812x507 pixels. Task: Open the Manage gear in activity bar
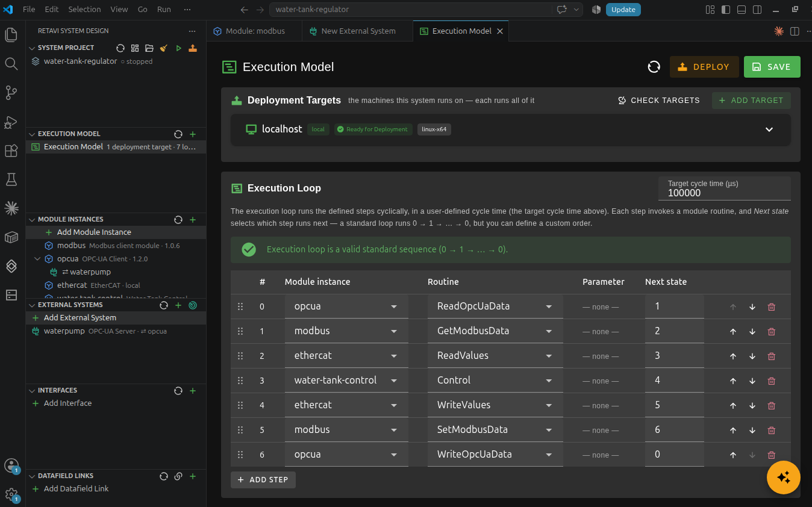[11, 494]
